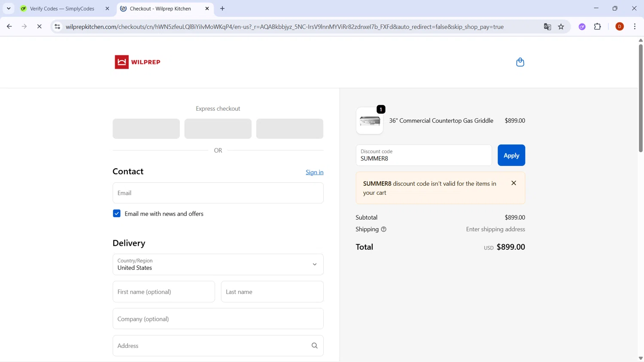Close the Checkout Wilprep Kitchen tab
Viewport: 644px width, 362px height.
pyautogui.click(x=207, y=9)
